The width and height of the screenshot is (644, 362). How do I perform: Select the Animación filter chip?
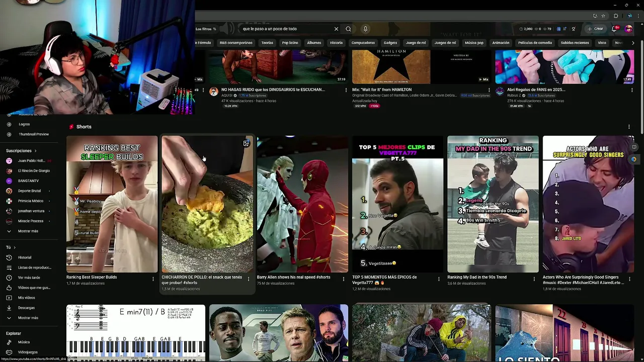(501, 43)
